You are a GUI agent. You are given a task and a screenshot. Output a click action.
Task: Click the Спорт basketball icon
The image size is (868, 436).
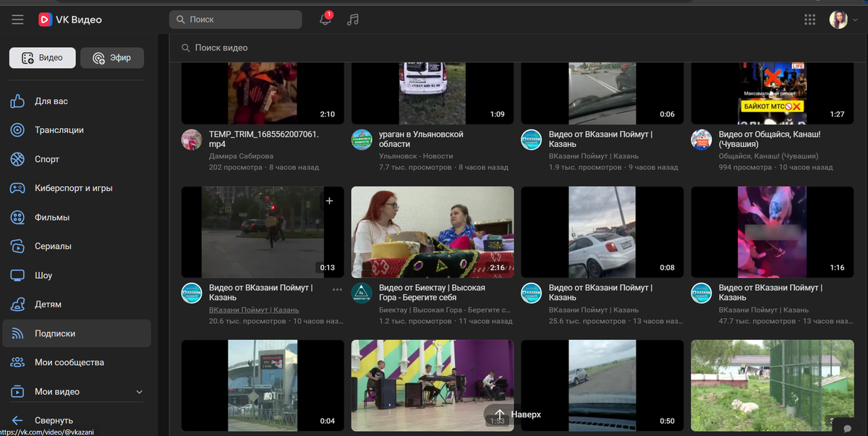[18, 159]
